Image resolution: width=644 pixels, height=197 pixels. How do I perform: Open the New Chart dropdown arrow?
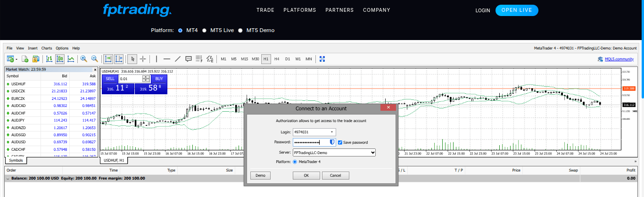click(17, 59)
